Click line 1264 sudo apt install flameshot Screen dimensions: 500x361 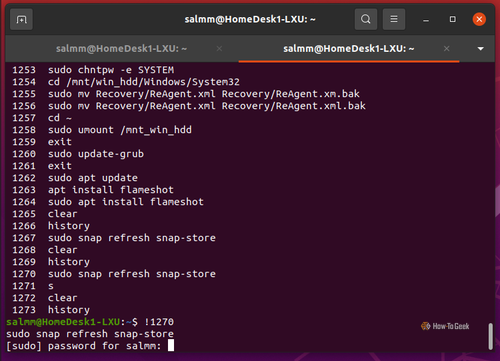tap(108, 202)
